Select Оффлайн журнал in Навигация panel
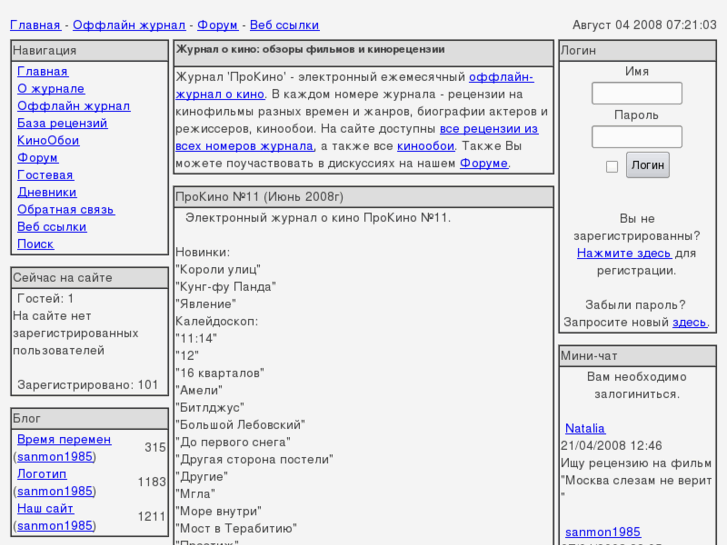Screen dimensions: 727x545 point(74,106)
